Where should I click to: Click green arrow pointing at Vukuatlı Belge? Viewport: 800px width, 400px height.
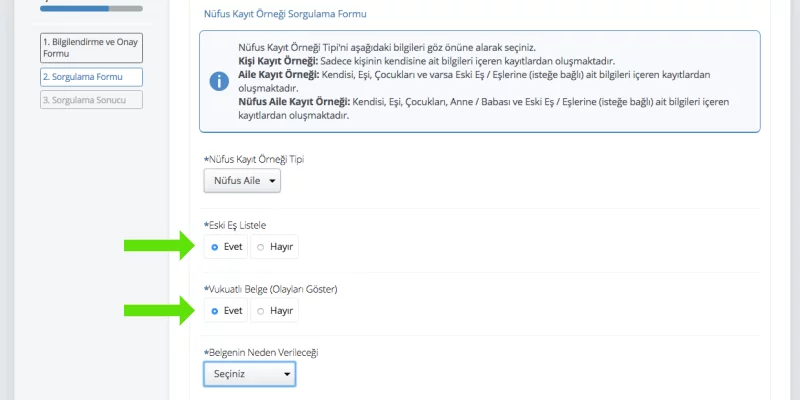[x=159, y=310]
